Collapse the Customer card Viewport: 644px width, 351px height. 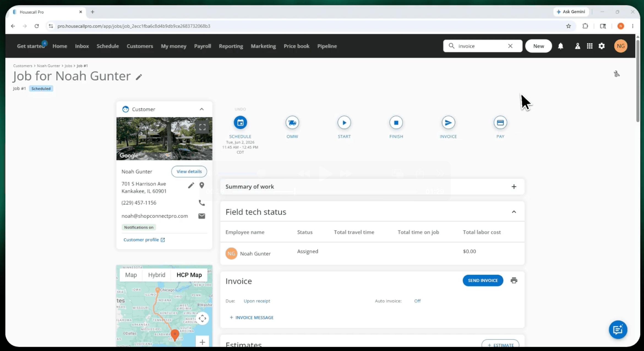point(202,109)
